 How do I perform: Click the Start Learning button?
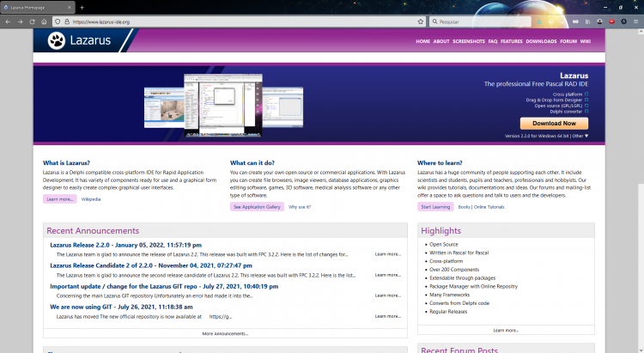(x=435, y=207)
